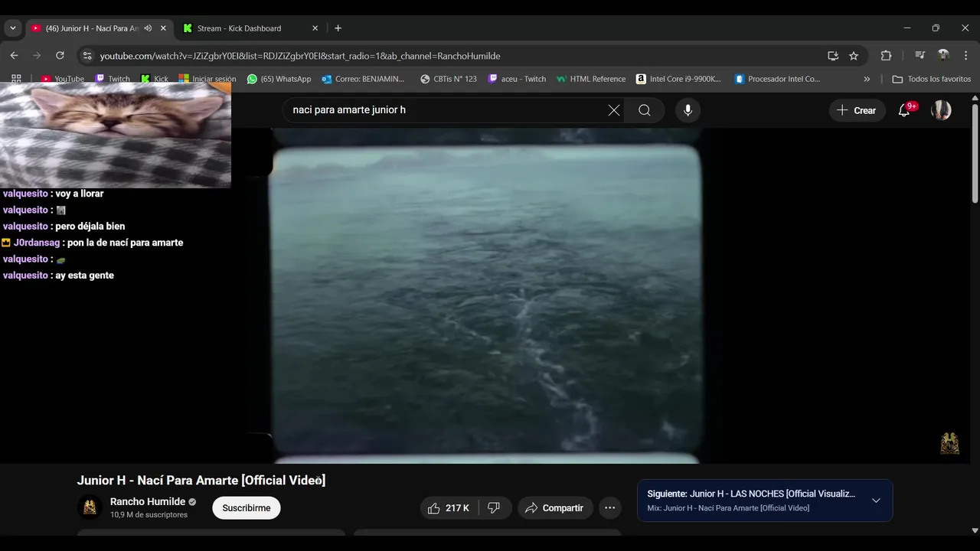Open the media control icon
Screen dimensions: 980x551
point(920,56)
